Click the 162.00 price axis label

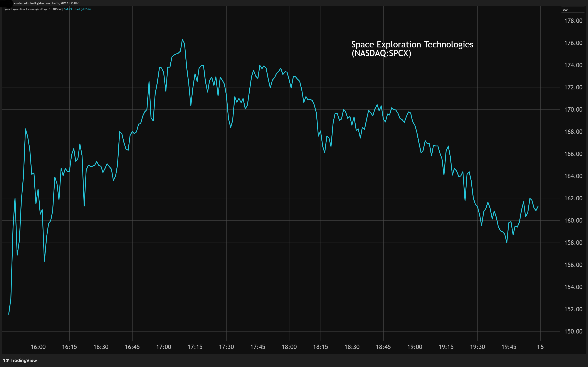coord(573,198)
